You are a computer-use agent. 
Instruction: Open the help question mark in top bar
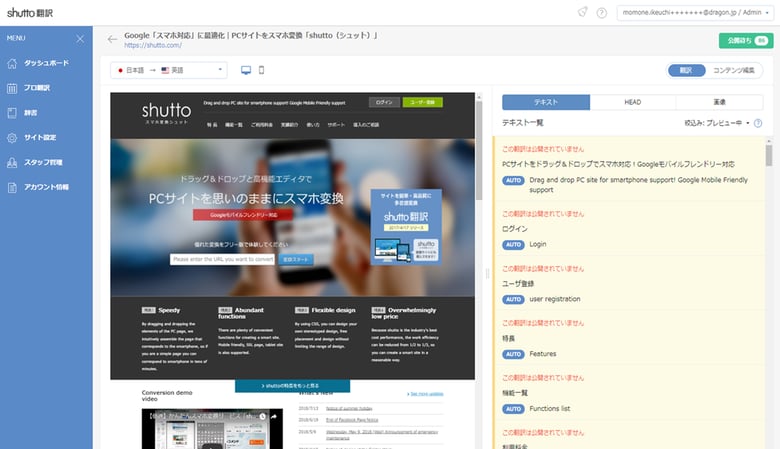(601, 13)
